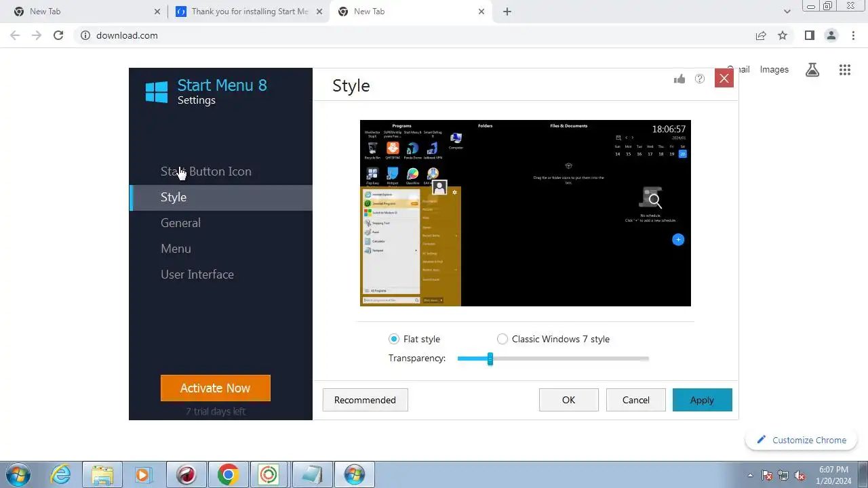
Task: Open Start Button Icon settings section
Action: tap(206, 171)
